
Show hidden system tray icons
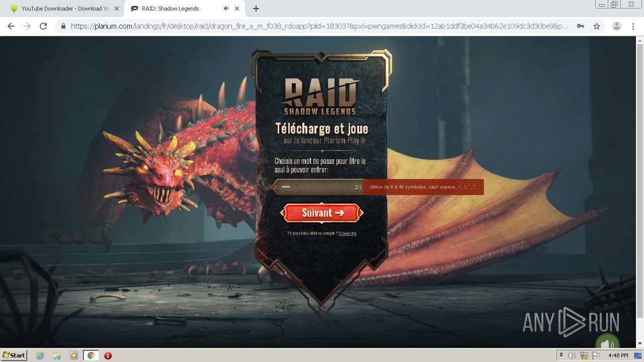(x=561, y=355)
